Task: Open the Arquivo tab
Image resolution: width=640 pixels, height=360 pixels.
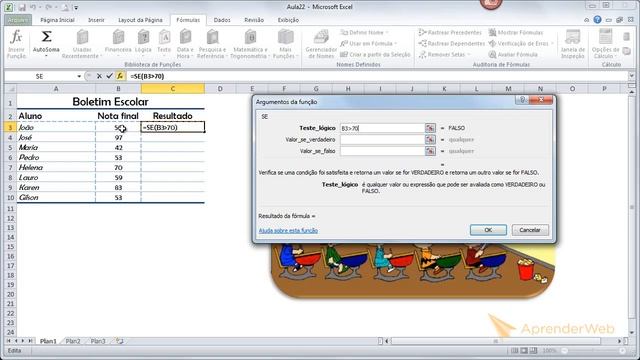Action: [18, 20]
